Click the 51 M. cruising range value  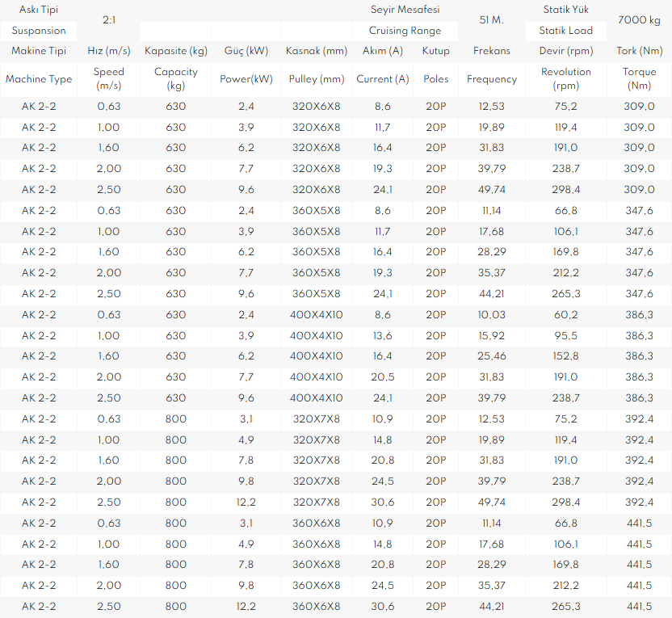click(x=492, y=20)
